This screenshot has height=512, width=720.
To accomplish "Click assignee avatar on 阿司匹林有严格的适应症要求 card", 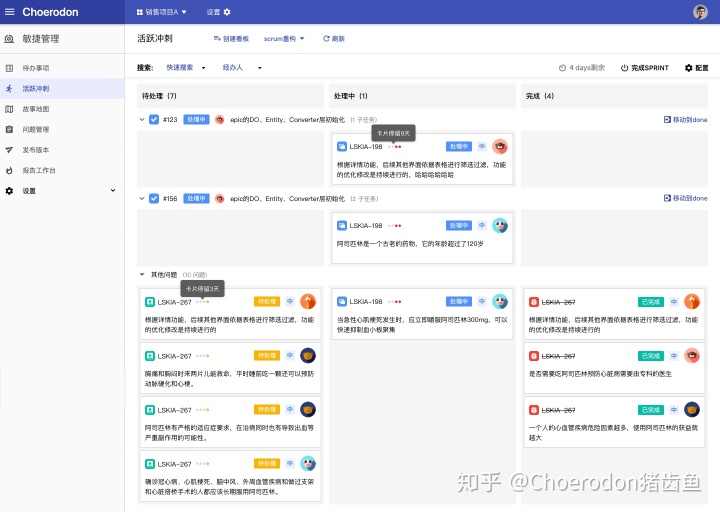I will (308, 409).
